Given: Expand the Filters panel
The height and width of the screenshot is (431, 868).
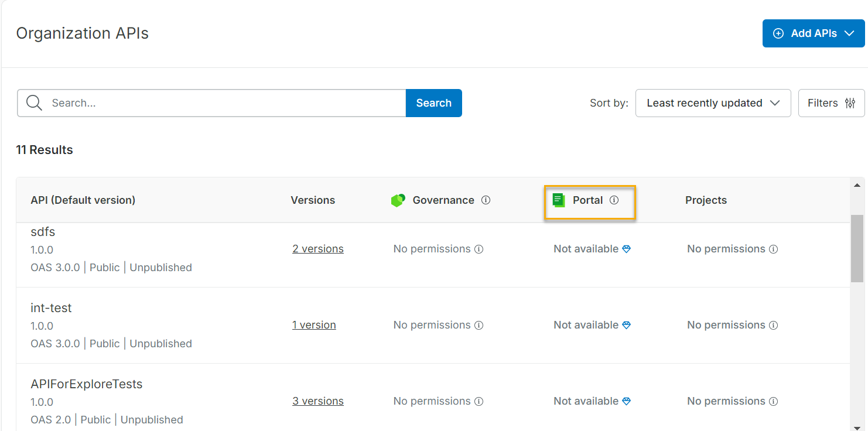Looking at the screenshot, I should coord(831,103).
